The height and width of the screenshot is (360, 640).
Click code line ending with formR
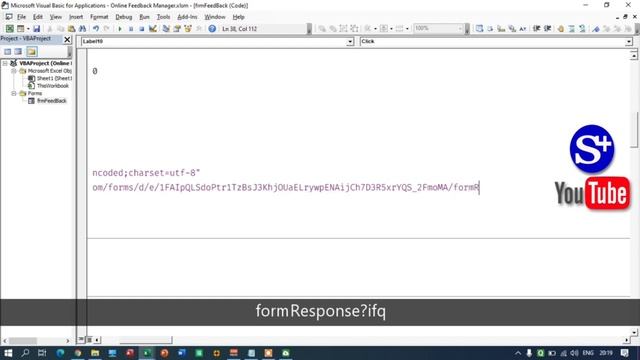[x=285, y=188]
